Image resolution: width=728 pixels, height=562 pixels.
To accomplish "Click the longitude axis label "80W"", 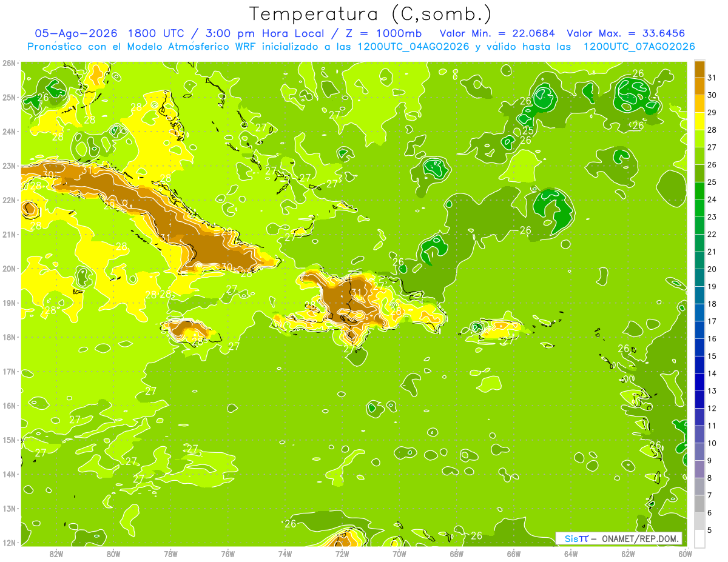I will (113, 554).
